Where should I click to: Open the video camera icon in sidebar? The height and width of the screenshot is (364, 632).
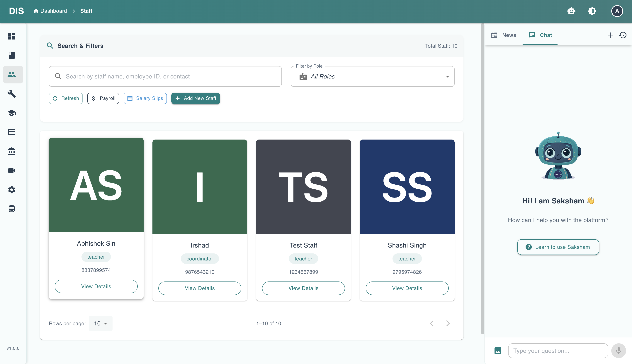(11, 171)
